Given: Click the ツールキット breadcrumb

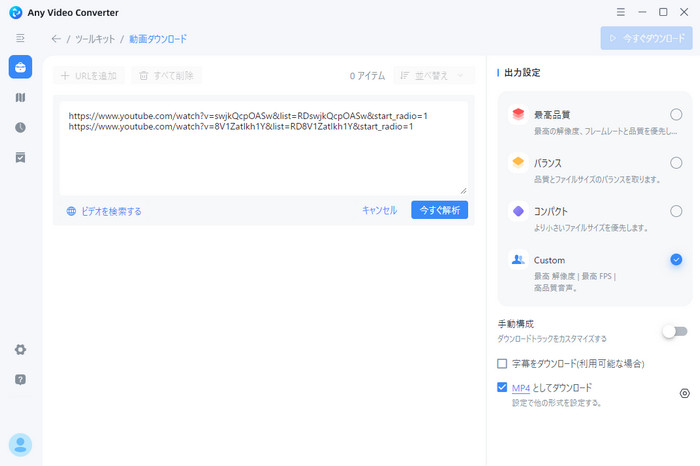Looking at the screenshot, I should (95, 39).
